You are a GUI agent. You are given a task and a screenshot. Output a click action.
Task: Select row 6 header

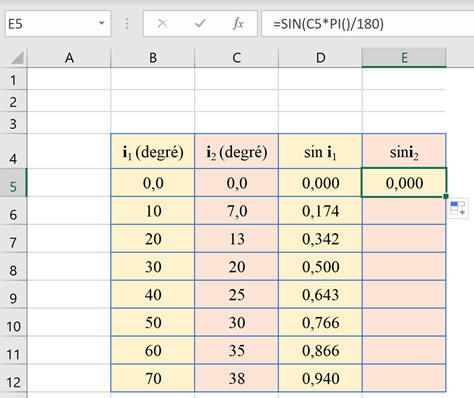click(x=13, y=211)
